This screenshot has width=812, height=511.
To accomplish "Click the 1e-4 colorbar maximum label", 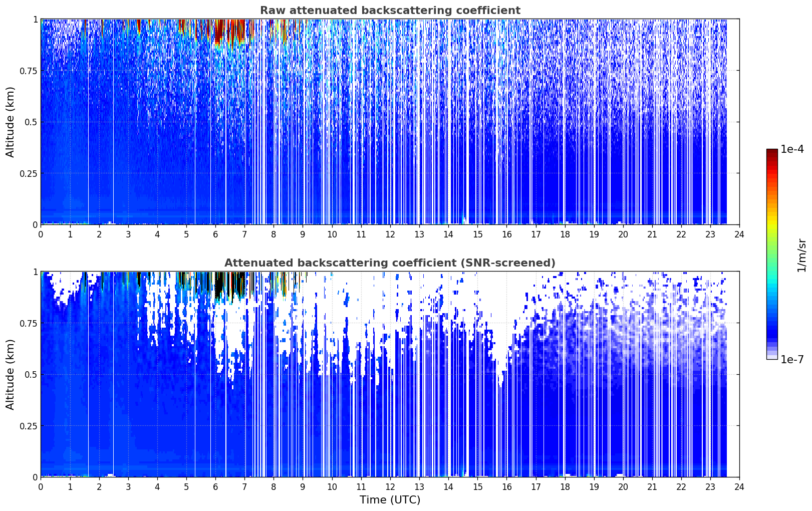I will [x=792, y=149].
